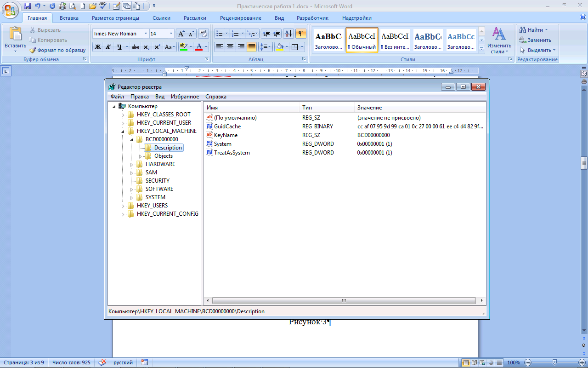The image size is (588, 368).
Task: Click the Paste (Вставить) clipboard icon
Action: click(x=15, y=34)
